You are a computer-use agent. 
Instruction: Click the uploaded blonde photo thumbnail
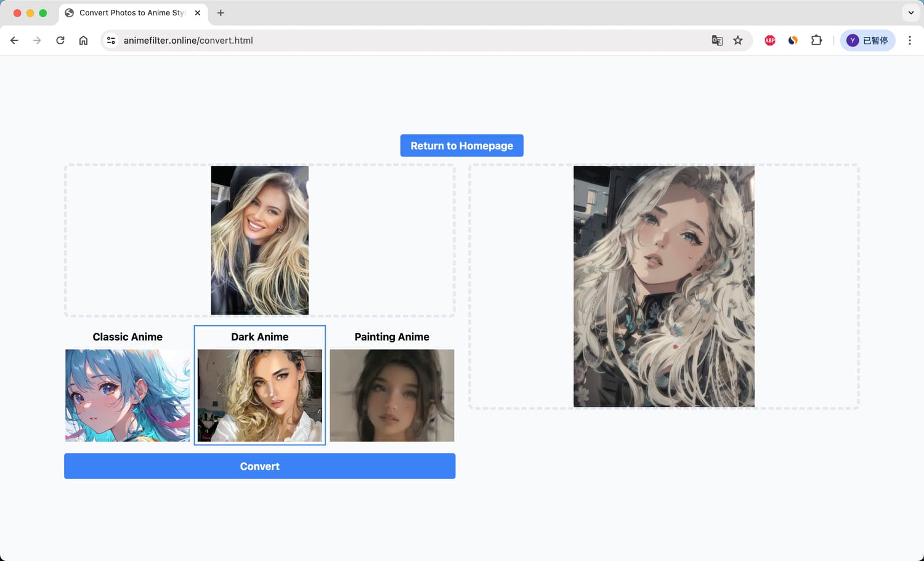259,240
